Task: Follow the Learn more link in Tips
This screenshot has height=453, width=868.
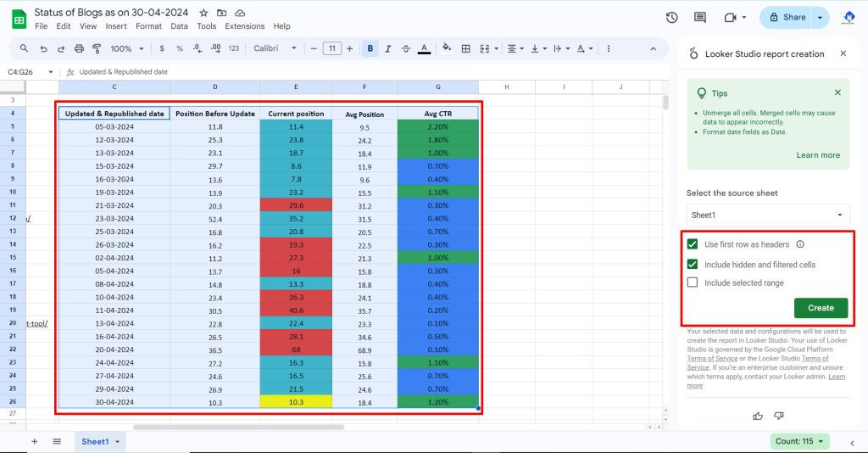Action: 817,155
